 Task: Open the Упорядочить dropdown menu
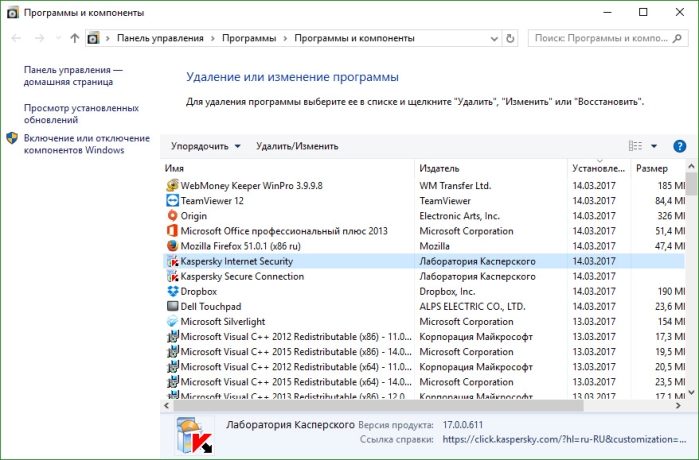point(206,146)
